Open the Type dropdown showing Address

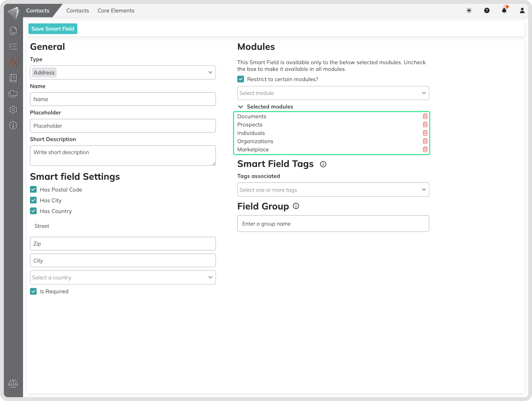122,73
